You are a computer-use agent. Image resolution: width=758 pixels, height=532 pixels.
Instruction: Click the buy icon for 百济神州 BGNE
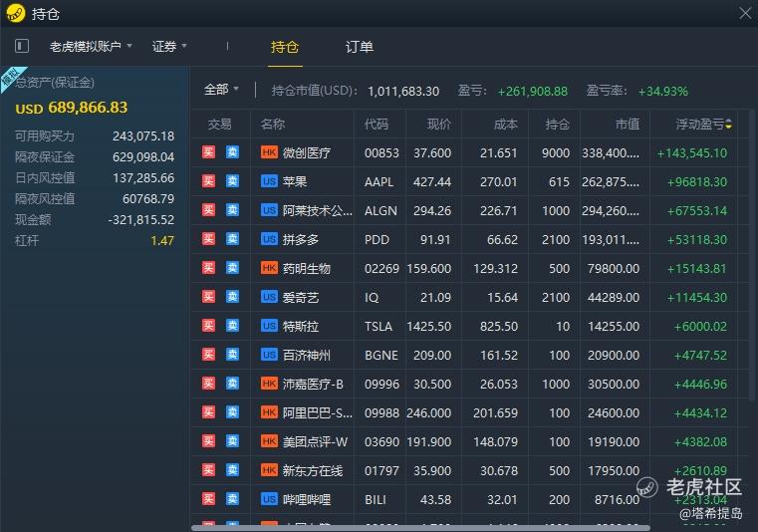208,355
